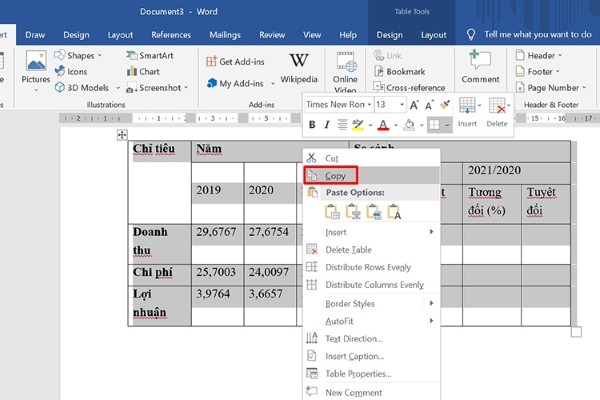Image resolution: width=600 pixels, height=400 pixels.
Task: Expand the Screenshot dropdown arrow
Action: coord(186,88)
